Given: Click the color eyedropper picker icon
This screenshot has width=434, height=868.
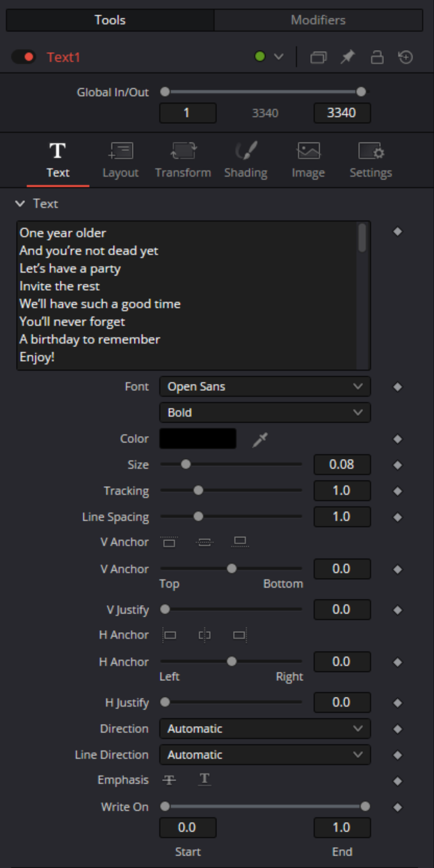Looking at the screenshot, I should (x=260, y=439).
